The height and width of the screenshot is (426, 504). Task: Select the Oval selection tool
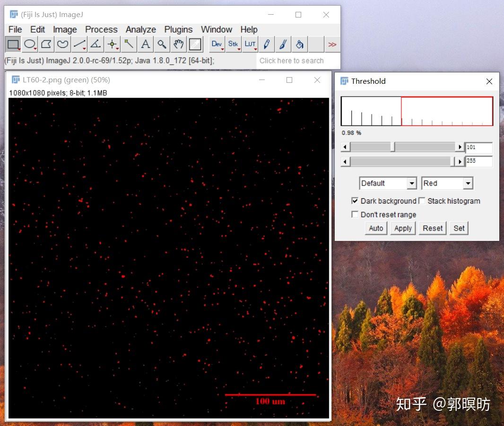[x=29, y=44]
